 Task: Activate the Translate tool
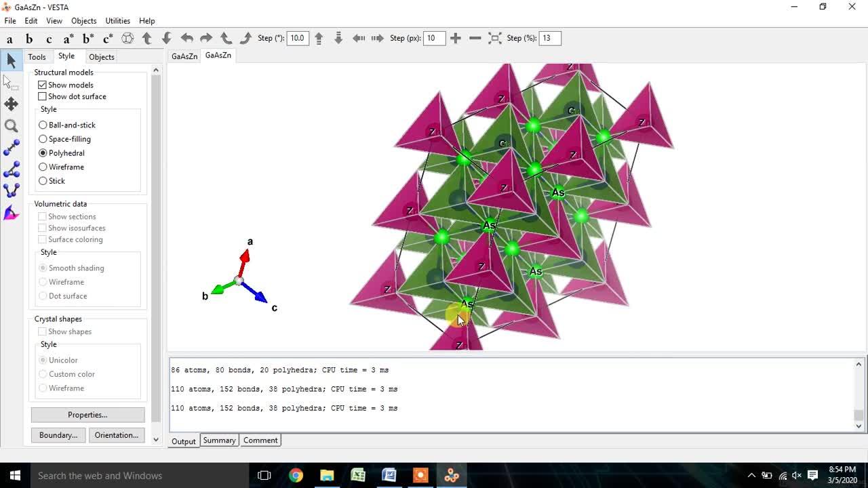click(x=10, y=104)
